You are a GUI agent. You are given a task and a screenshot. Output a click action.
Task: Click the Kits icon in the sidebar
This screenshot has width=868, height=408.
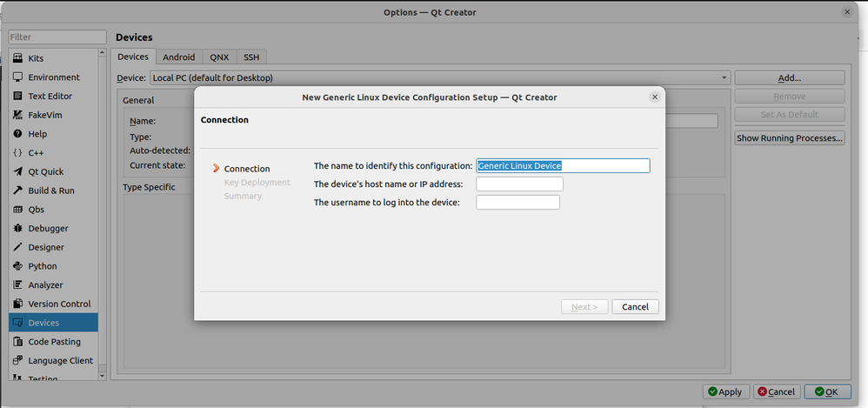click(17, 58)
